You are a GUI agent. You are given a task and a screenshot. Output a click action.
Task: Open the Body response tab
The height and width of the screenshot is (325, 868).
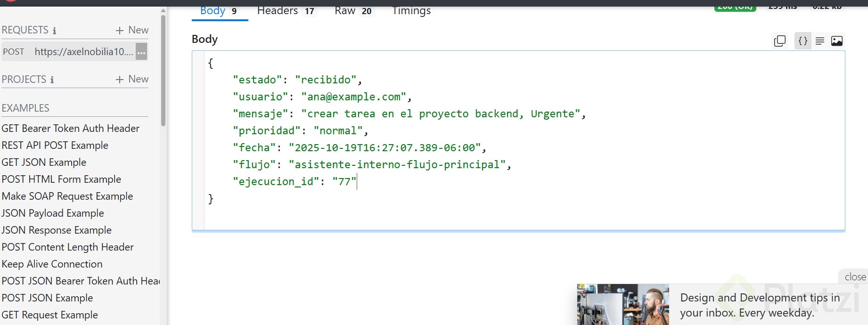[x=219, y=11]
